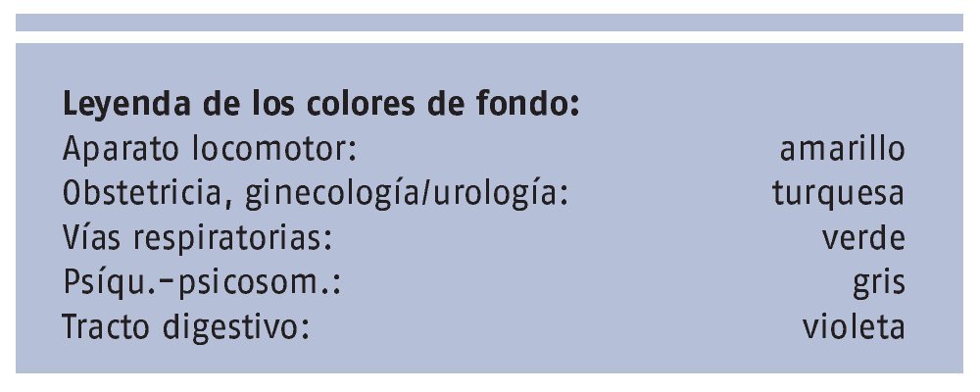Click the "Psíqu." abbreviation
The image size is (980, 392).
[x=103, y=283]
